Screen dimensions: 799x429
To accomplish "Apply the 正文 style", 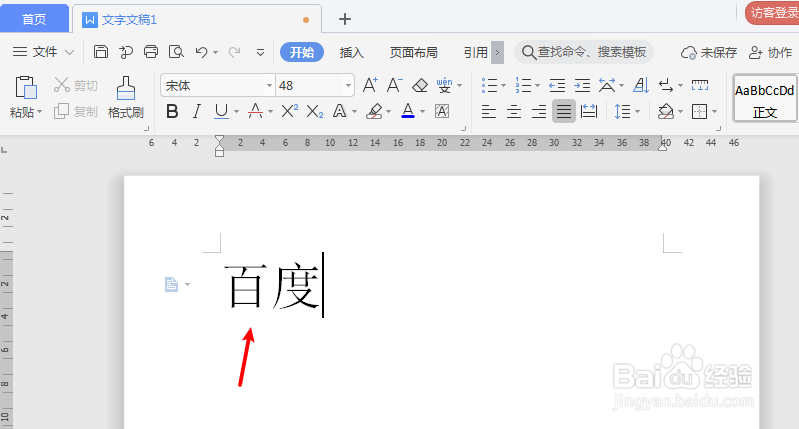I will (x=764, y=98).
